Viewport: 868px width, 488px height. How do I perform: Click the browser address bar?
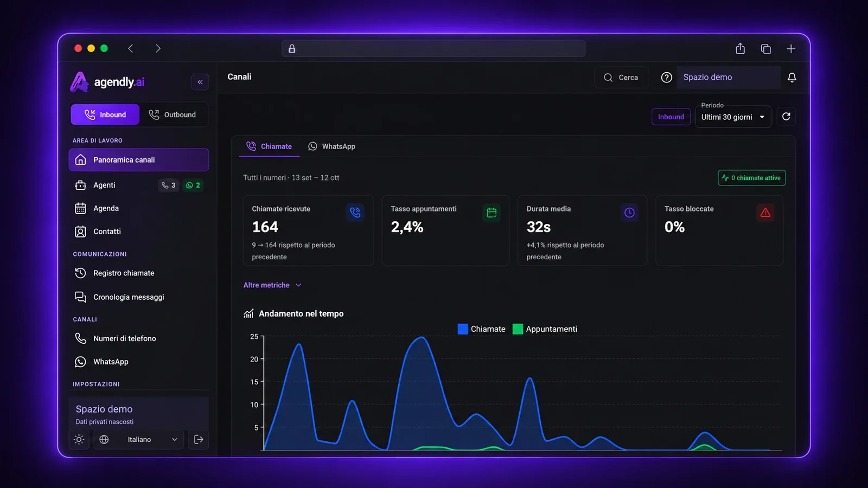coord(433,49)
